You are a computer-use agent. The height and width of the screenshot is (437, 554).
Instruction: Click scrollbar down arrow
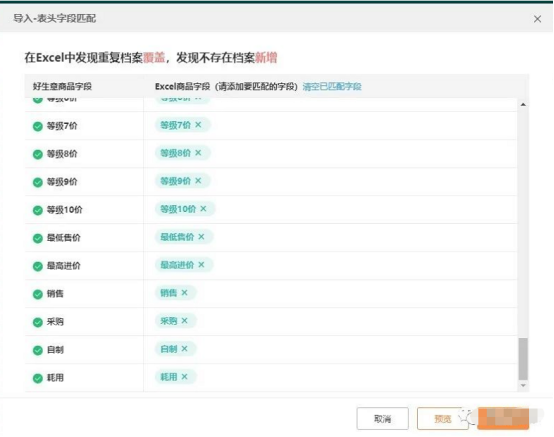click(523, 385)
